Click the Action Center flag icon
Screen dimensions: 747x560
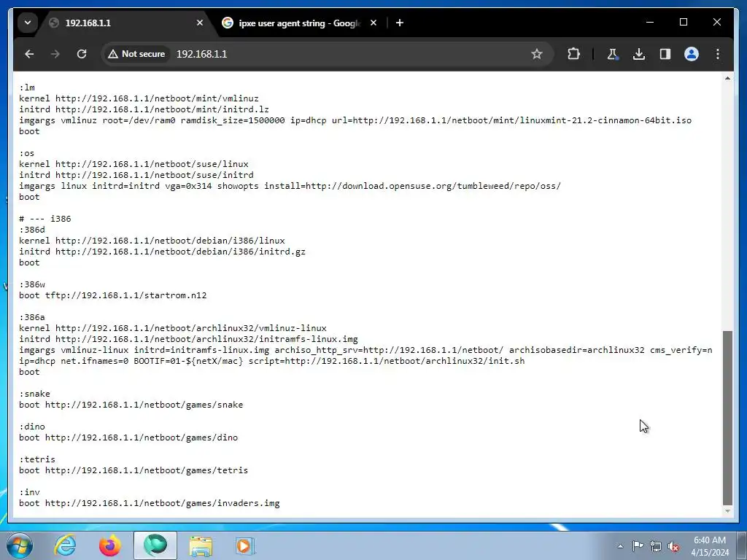[x=638, y=546]
